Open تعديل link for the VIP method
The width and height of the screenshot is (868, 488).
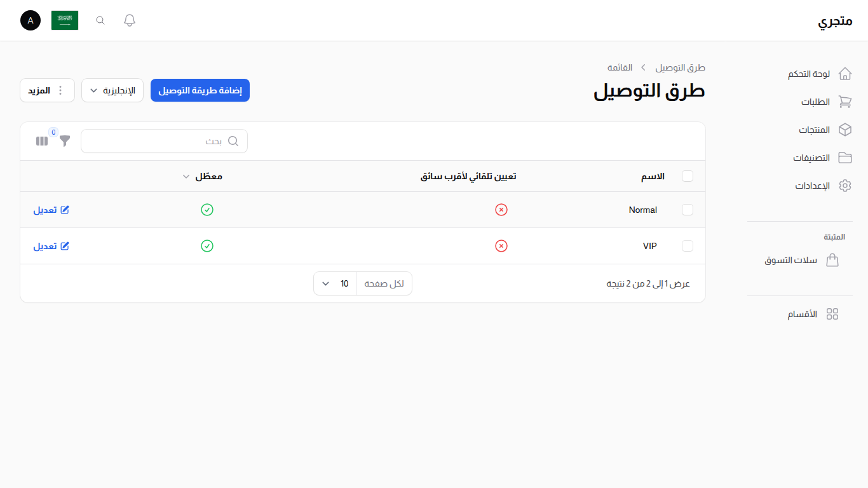(x=51, y=246)
